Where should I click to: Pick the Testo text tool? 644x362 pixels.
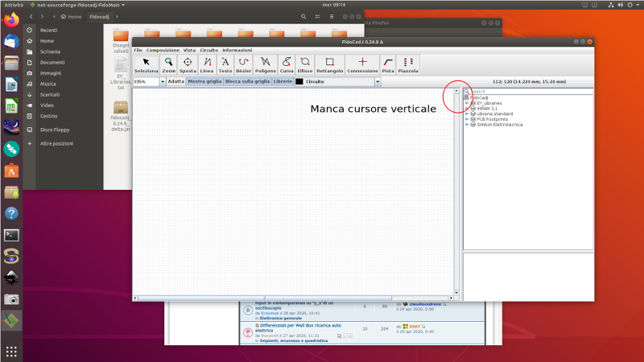pyautogui.click(x=225, y=64)
